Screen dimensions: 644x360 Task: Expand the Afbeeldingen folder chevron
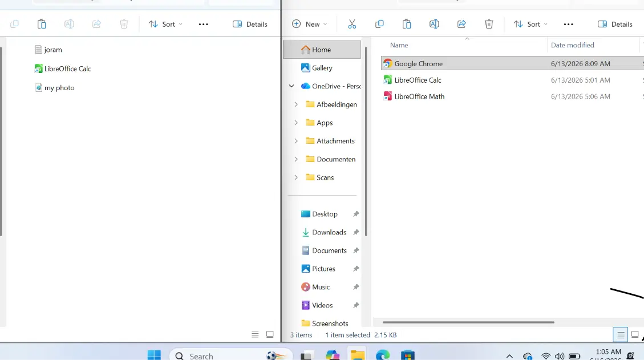pos(296,104)
